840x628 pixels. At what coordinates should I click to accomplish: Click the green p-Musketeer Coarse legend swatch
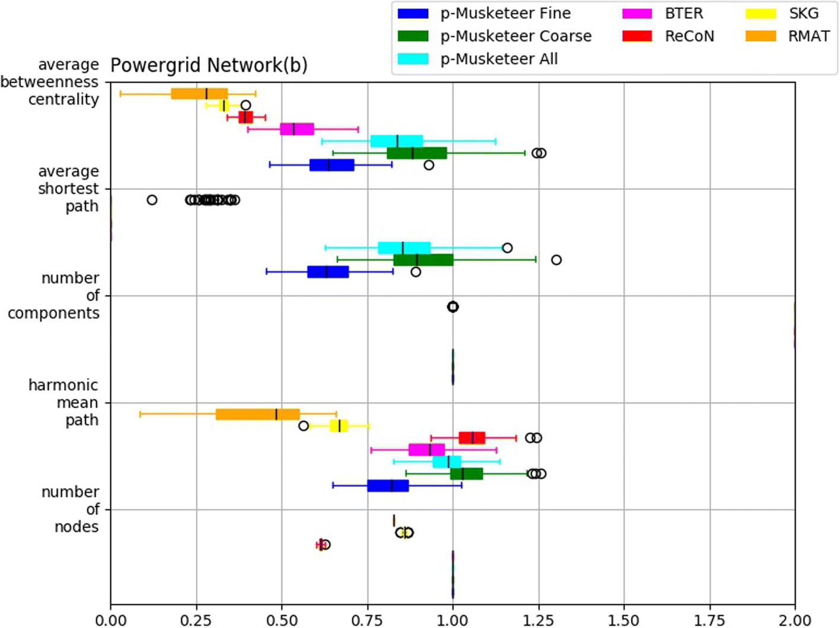pyautogui.click(x=413, y=36)
